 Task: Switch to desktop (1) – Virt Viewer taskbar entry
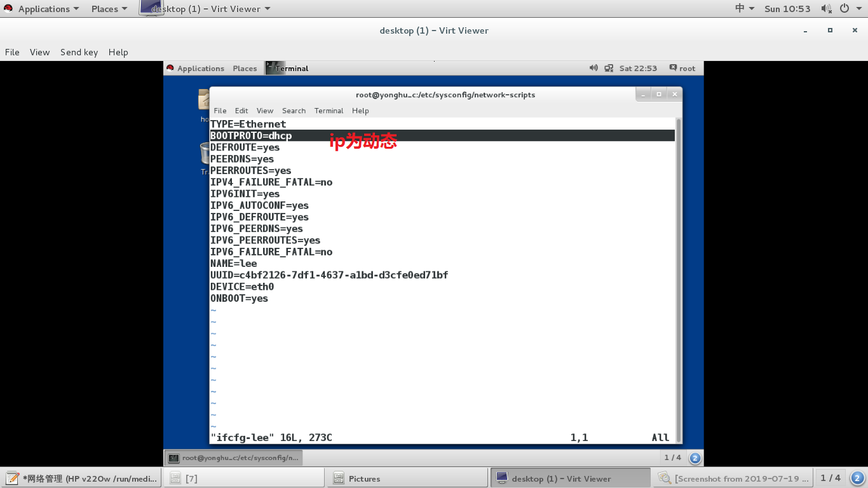(x=570, y=478)
